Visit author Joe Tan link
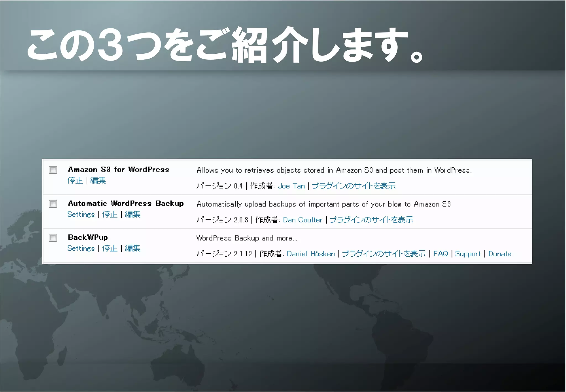The width and height of the screenshot is (566, 392). [x=291, y=186]
